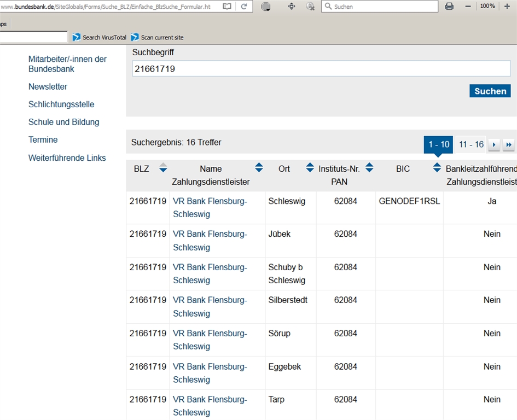Click the round globe icon in toolbar

click(x=266, y=7)
